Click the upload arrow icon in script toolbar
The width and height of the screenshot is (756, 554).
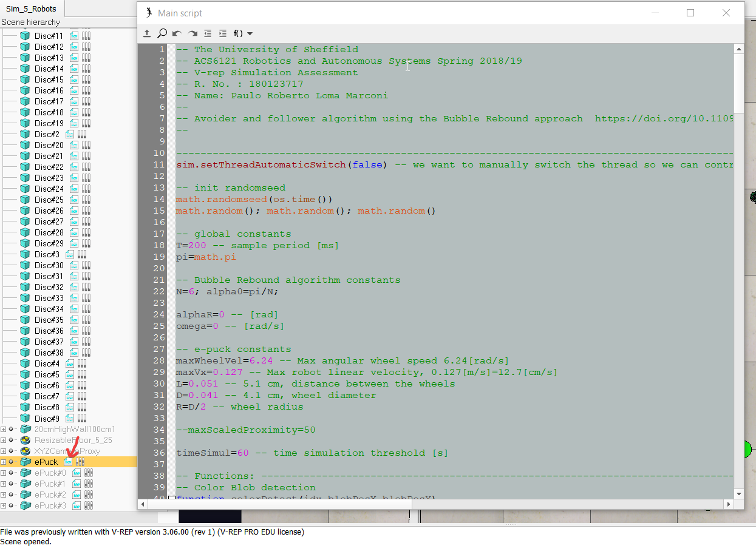coord(147,33)
